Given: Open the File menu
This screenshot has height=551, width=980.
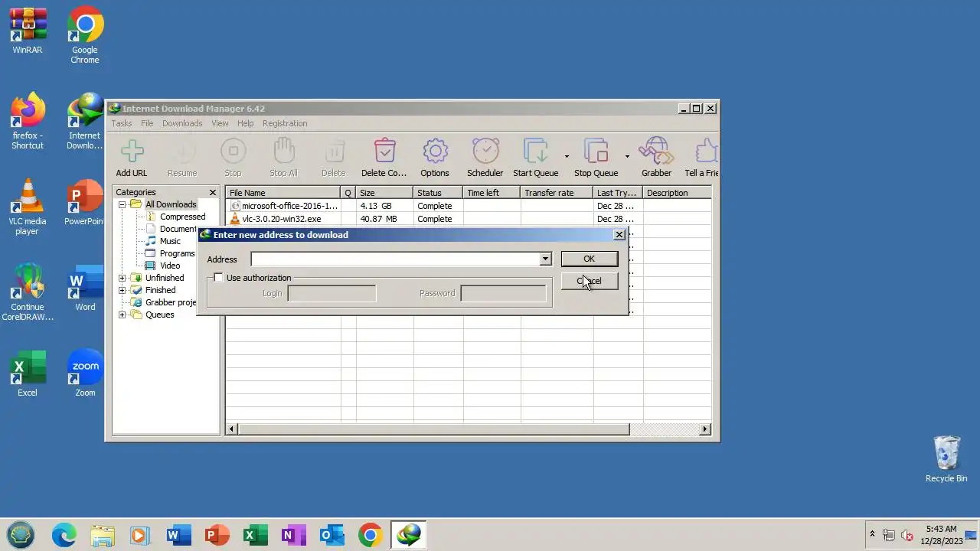Looking at the screenshot, I should point(147,123).
